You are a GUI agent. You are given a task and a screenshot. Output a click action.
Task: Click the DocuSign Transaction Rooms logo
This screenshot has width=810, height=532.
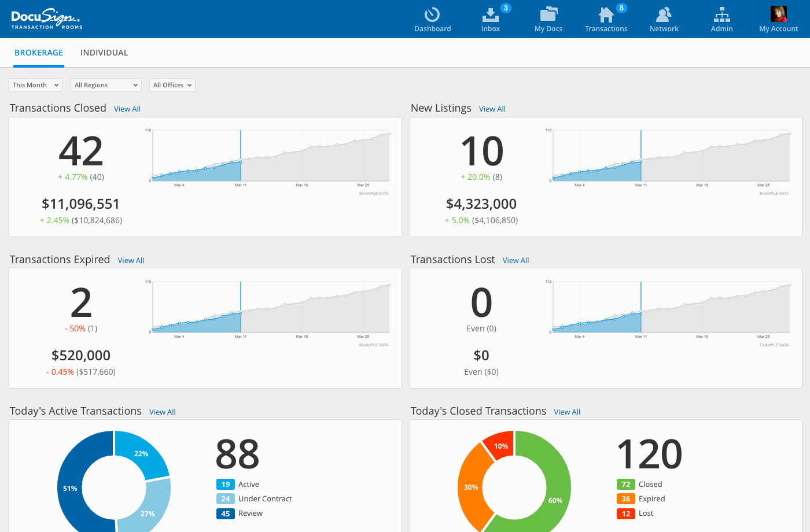[47, 20]
